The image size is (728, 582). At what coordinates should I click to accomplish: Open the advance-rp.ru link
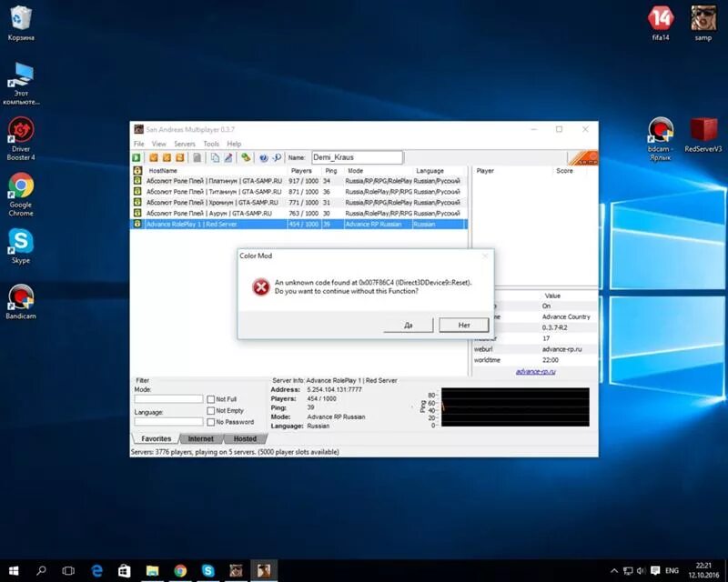(535, 371)
